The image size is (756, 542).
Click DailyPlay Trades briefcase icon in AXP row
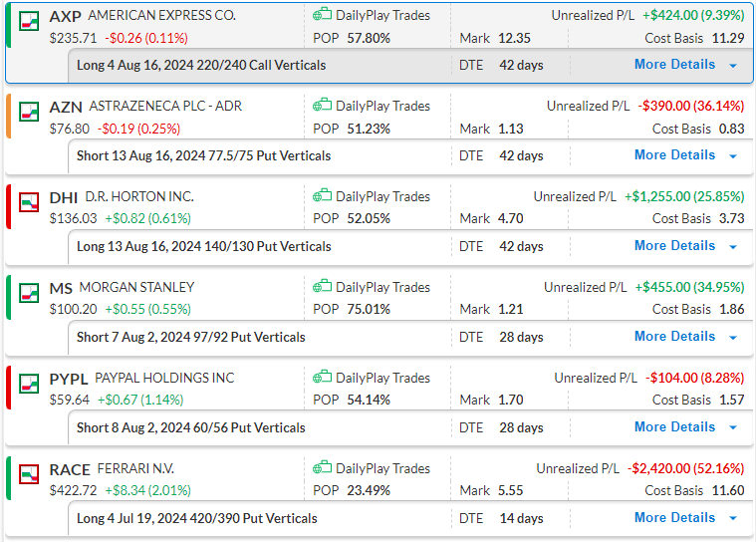point(322,15)
